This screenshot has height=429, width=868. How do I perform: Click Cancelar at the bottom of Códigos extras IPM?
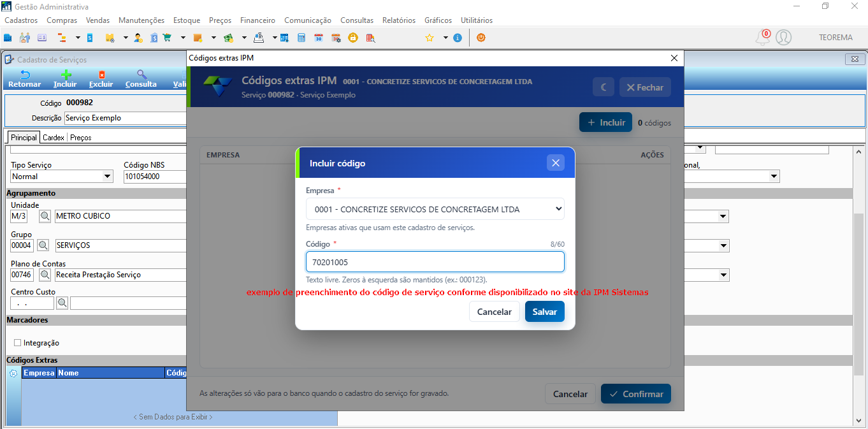570,394
